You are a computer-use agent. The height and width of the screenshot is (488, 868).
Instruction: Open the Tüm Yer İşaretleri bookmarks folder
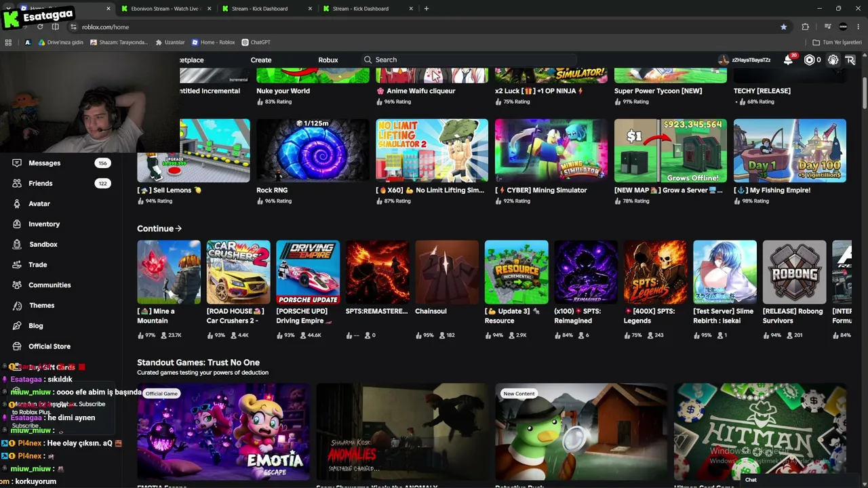pyautogui.click(x=837, y=42)
